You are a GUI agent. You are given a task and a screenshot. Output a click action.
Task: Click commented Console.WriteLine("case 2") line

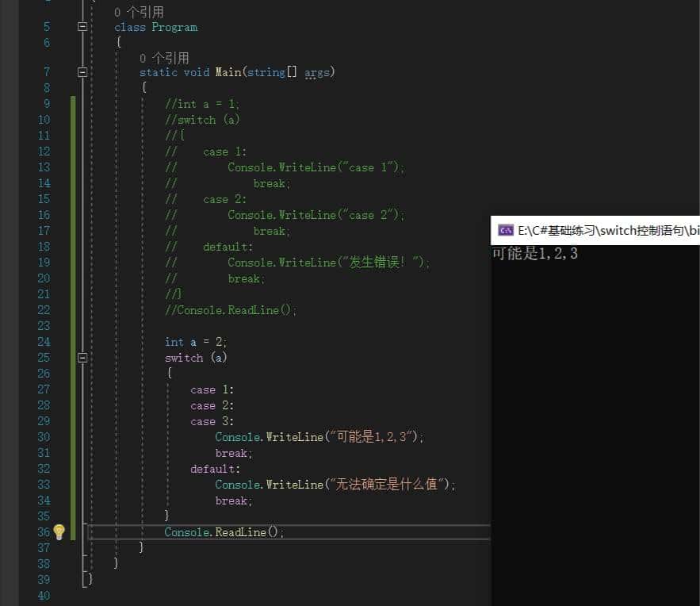(316, 215)
